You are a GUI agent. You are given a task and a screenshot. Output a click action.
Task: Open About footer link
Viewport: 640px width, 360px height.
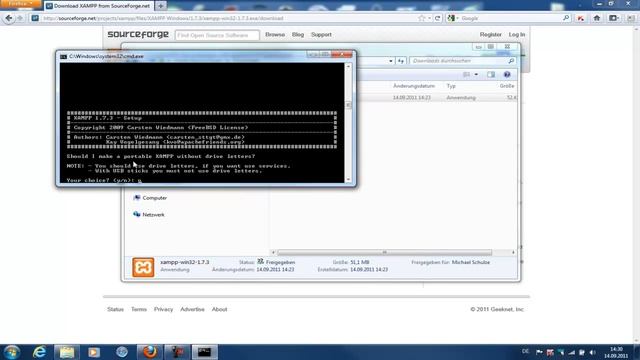(220, 309)
